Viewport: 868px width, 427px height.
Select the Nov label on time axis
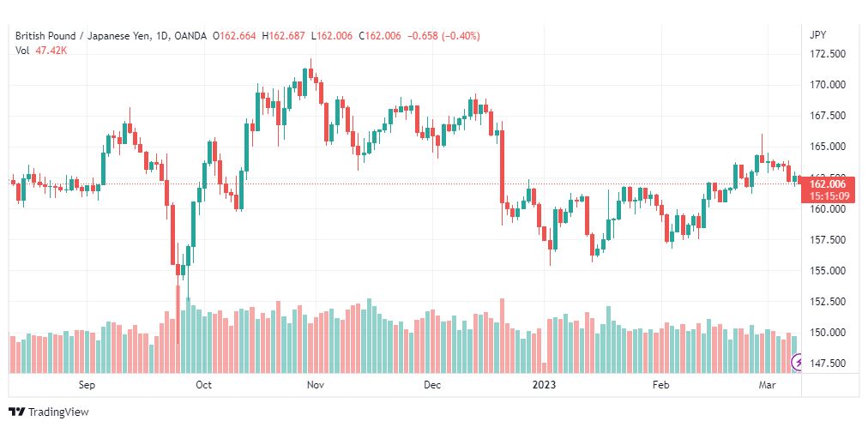[x=316, y=385]
